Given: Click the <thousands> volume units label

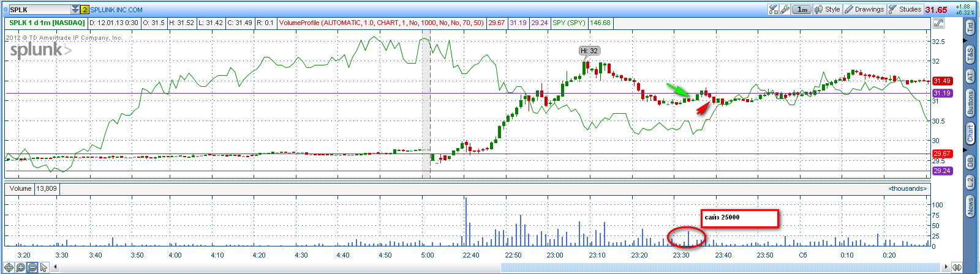Looking at the screenshot, I should tap(908, 188).
